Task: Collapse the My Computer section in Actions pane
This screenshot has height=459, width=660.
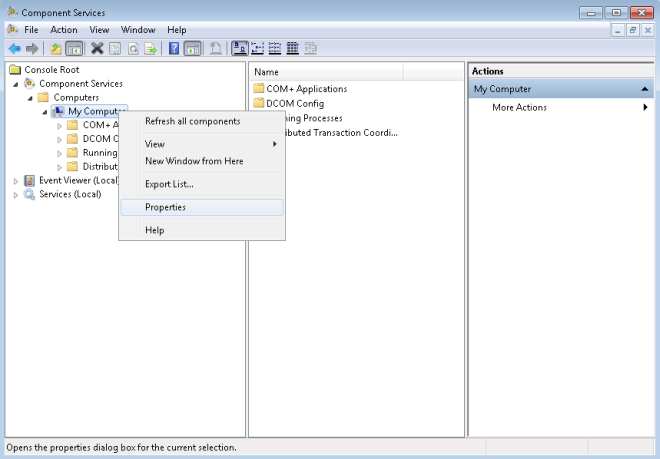Action: pyautogui.click(x=645, y=90)
